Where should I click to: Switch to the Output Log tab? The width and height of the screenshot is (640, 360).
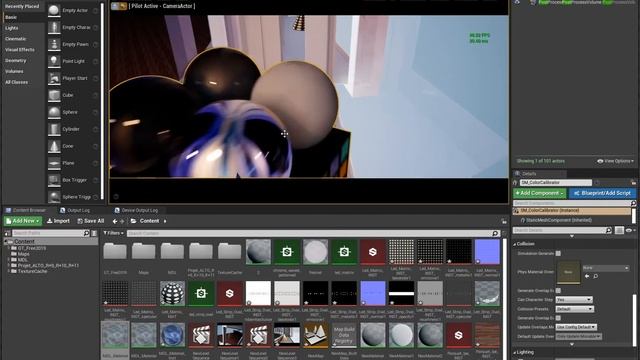(75, 210)
